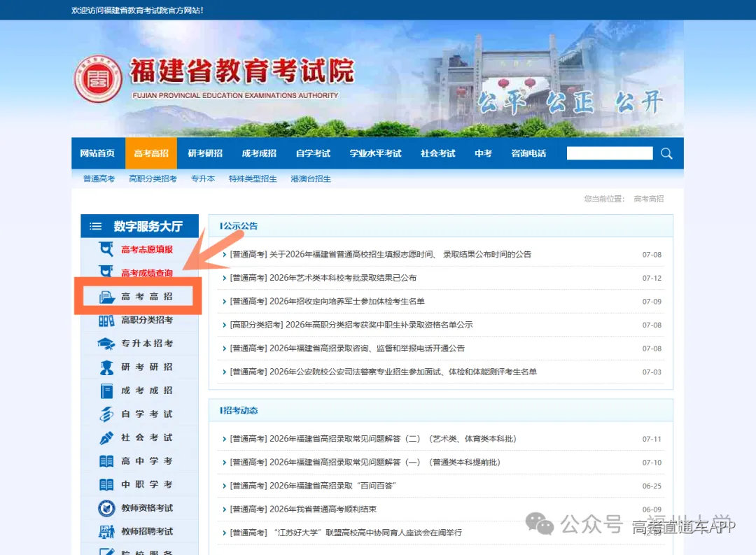Open the 社会考试 nav tab
The width and height of the screenshot is (756, 555).
tap(437, 153)
